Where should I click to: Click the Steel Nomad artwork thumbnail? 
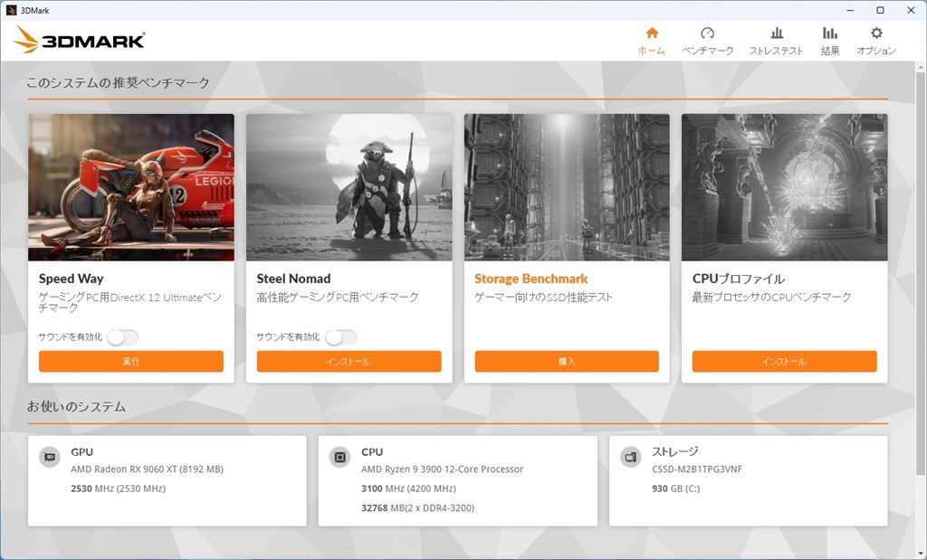point(349,185)
